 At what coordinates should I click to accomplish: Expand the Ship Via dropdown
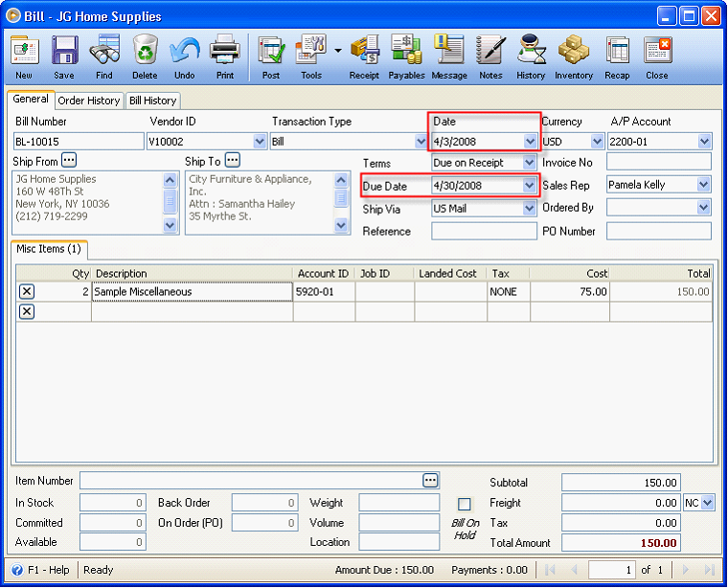point(530,209)
